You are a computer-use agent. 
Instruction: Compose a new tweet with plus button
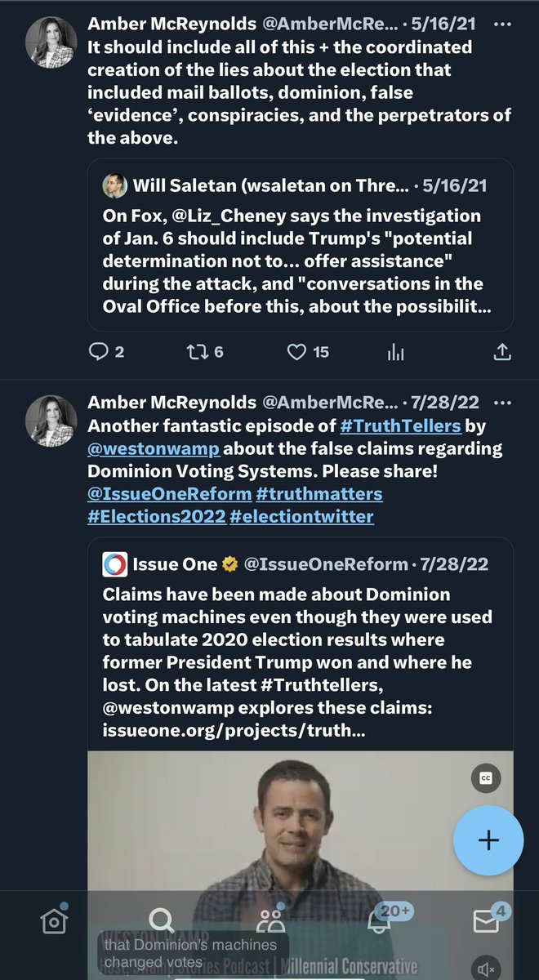[x=488, y=841]
